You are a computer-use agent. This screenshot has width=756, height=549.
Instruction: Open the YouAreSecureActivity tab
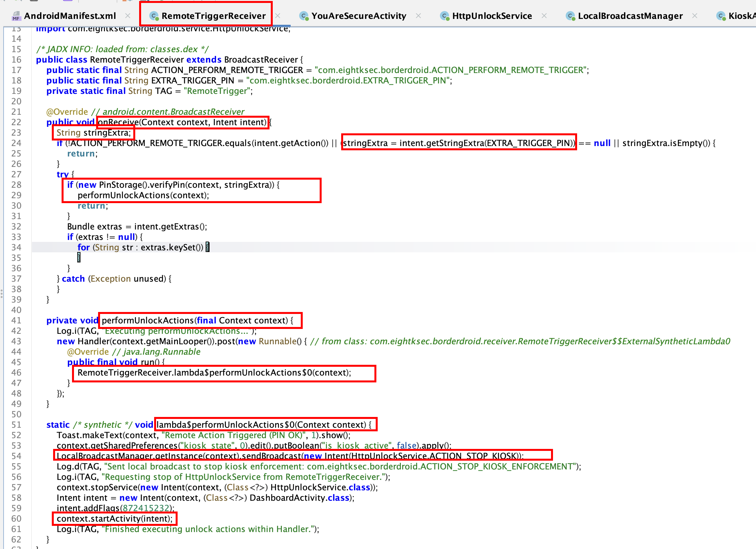(359, 16)
